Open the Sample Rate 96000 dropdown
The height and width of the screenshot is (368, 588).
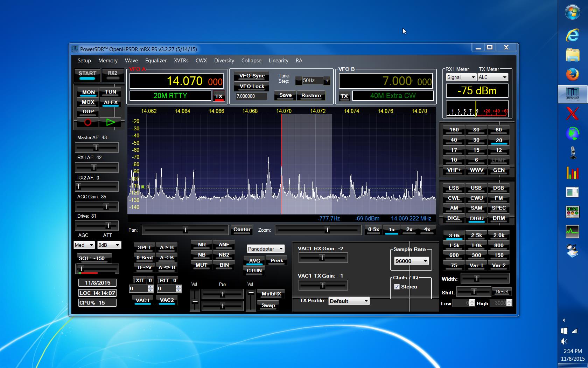tap(411, 261)
